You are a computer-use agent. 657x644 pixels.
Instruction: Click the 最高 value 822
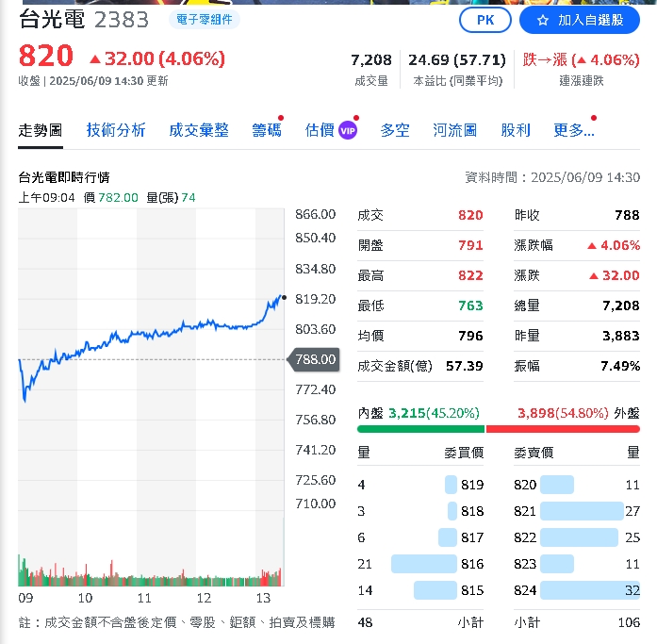point(470,275)
